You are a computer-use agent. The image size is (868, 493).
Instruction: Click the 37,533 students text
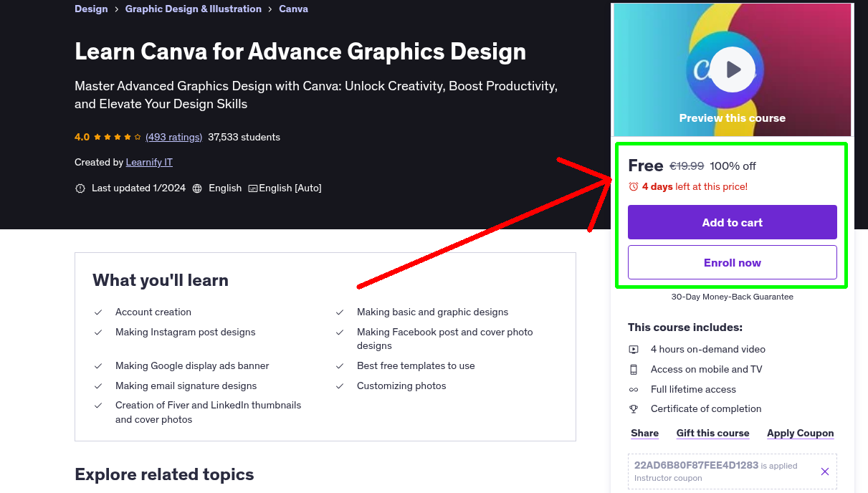tap(244, 137)
